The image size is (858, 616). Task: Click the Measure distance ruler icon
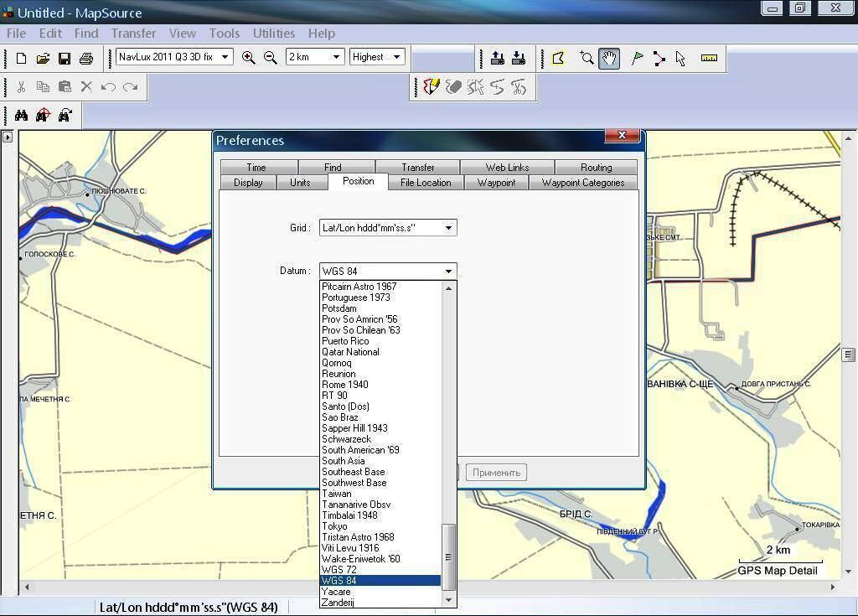pos(709,58)
